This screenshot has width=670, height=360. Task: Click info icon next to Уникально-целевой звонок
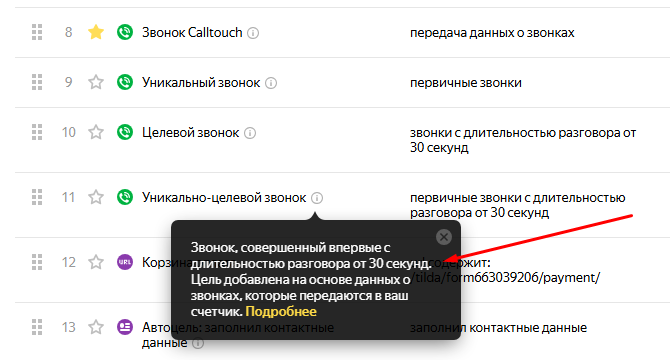coord(317,198)
